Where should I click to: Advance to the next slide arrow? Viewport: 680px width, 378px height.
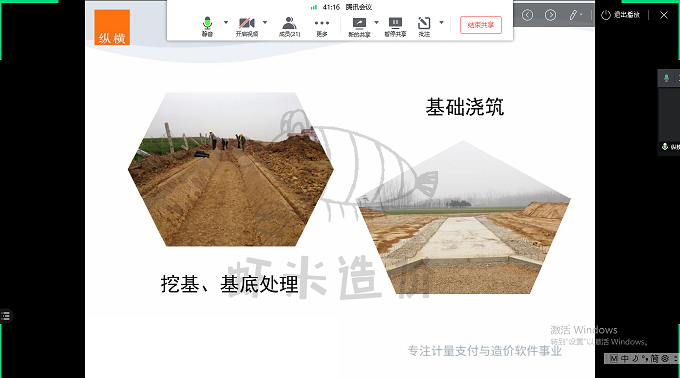tap(550, 15)
